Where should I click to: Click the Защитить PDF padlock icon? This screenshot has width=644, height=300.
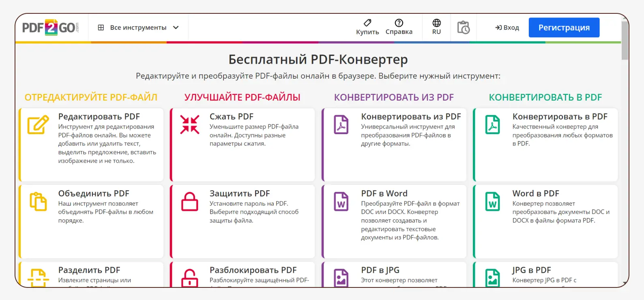pyautogui.click(x=190, y=201)
